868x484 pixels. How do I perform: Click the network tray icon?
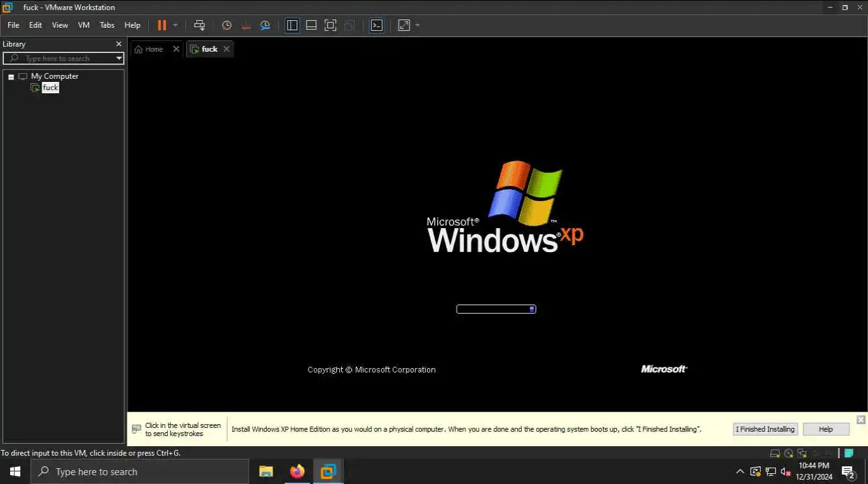[x=771, y=471]
